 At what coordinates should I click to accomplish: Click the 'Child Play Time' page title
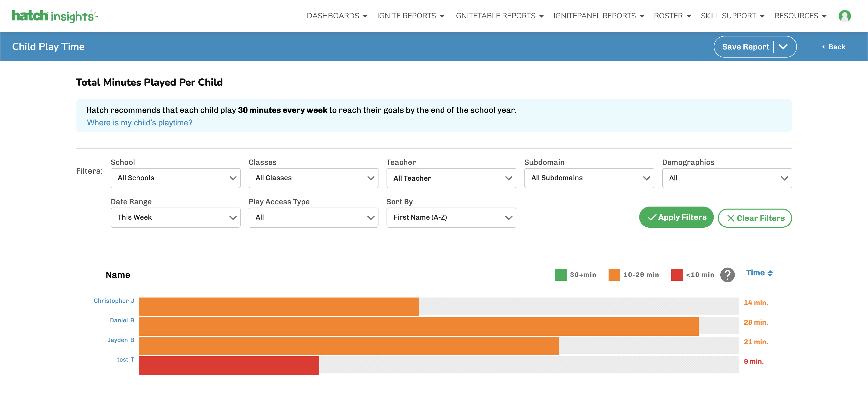(48, 46)
